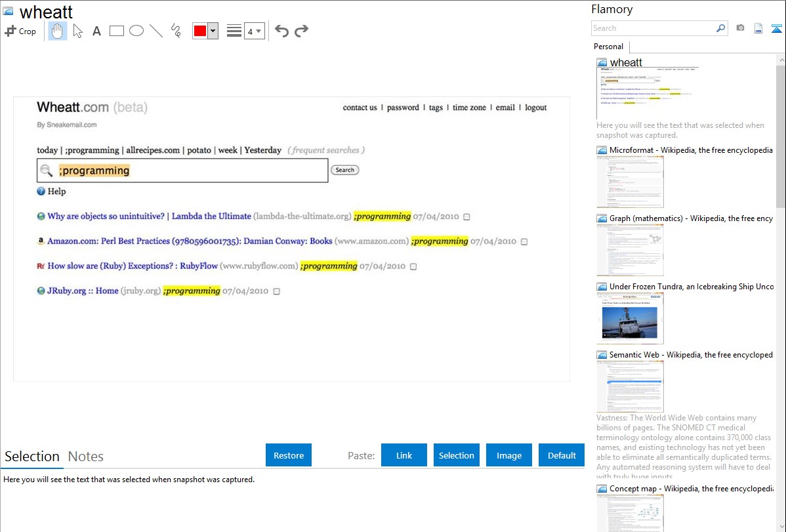Switch to the Selection tab
Screen dimensions: 786x532
pos(32,457)
